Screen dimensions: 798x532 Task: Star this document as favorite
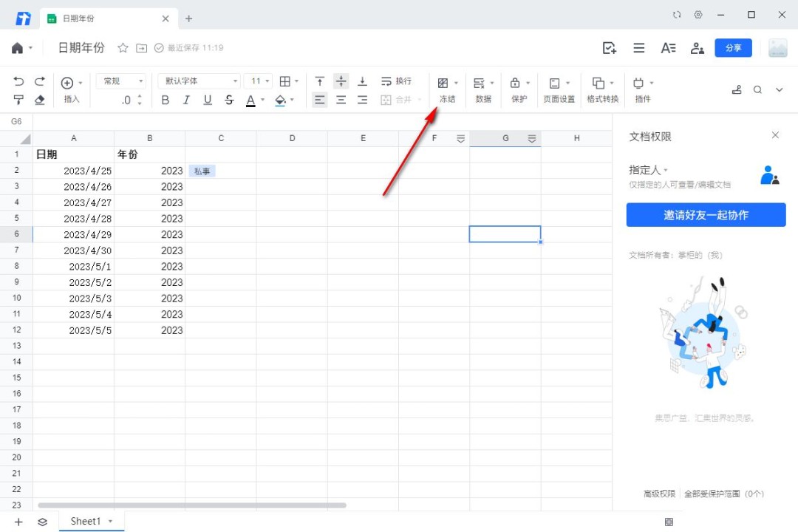pyautogui.click(x=123, y=48)
